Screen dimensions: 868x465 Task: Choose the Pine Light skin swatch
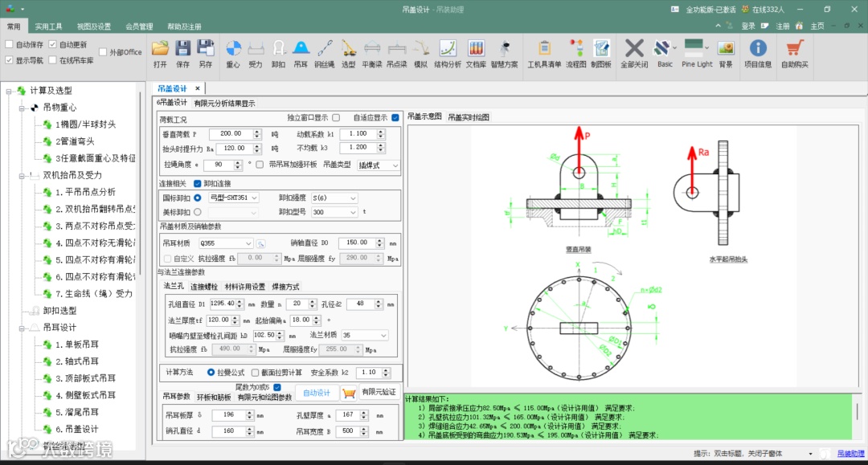pos(694,47)
